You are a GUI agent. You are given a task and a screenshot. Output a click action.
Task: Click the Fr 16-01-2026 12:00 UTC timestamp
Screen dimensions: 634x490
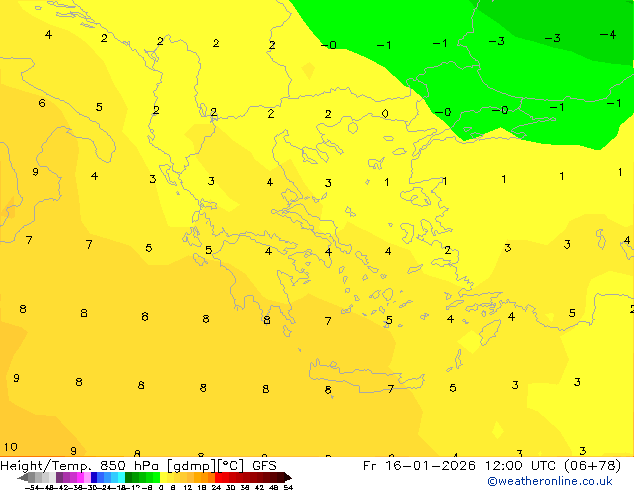click(x=492, y=466)
